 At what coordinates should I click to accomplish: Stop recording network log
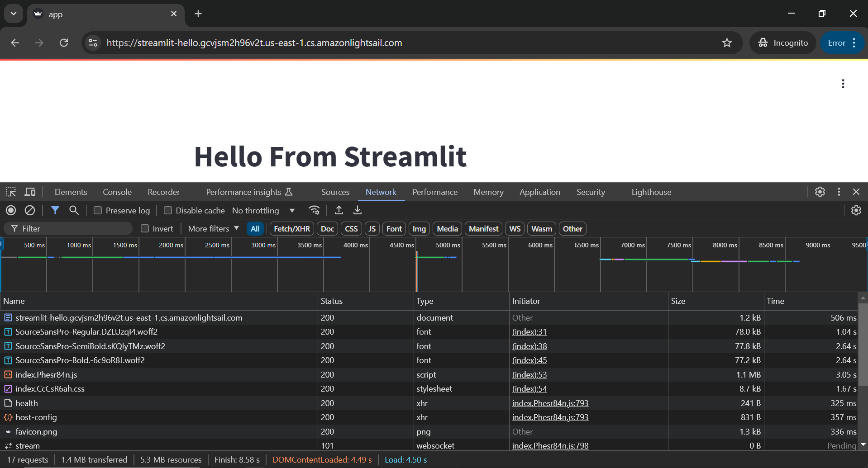[11, 210]
